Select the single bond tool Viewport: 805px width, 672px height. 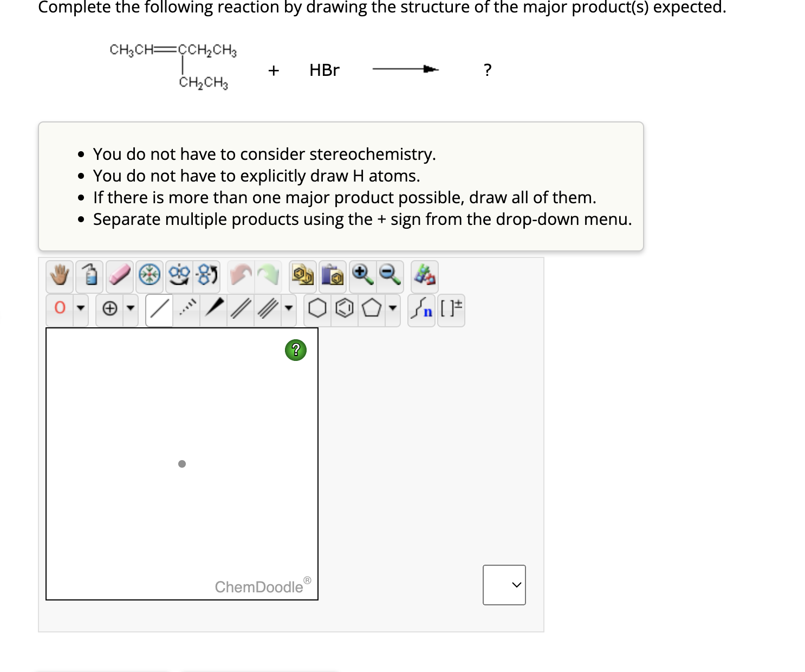[x=159, y=309]
